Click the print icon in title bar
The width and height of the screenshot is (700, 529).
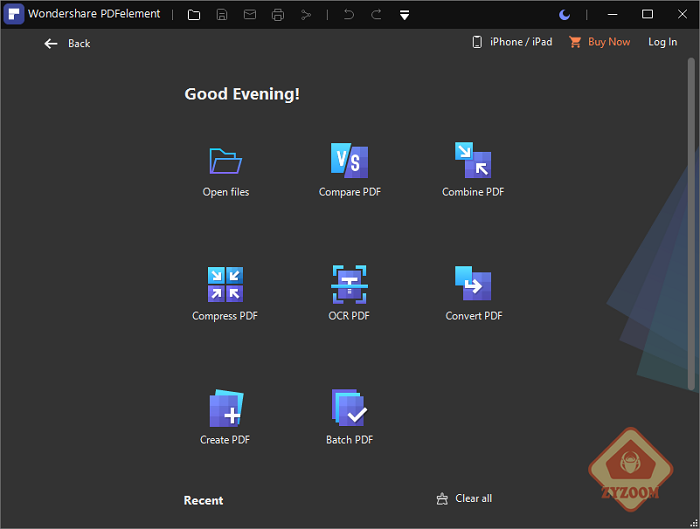(278, 15)
